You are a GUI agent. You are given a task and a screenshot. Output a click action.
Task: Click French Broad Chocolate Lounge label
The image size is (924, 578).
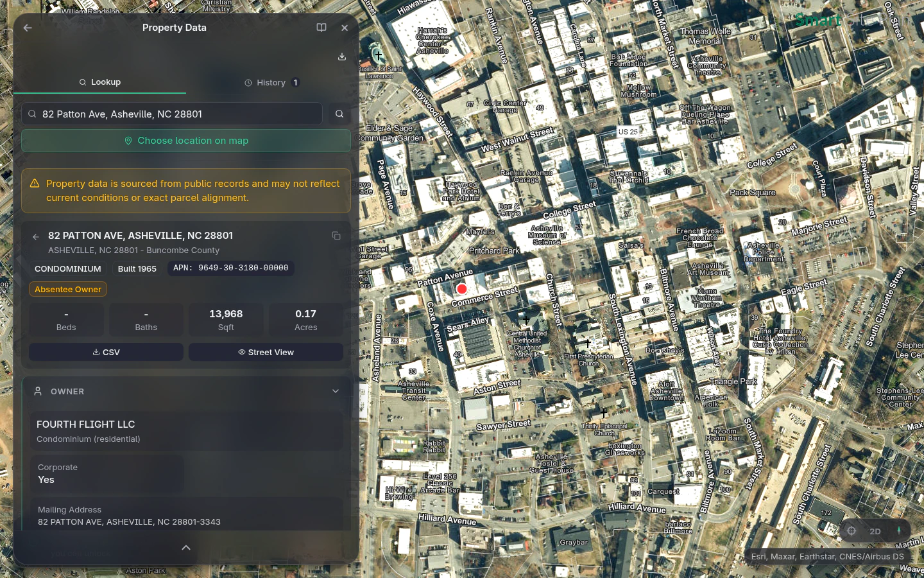click(x=700, y=238)
